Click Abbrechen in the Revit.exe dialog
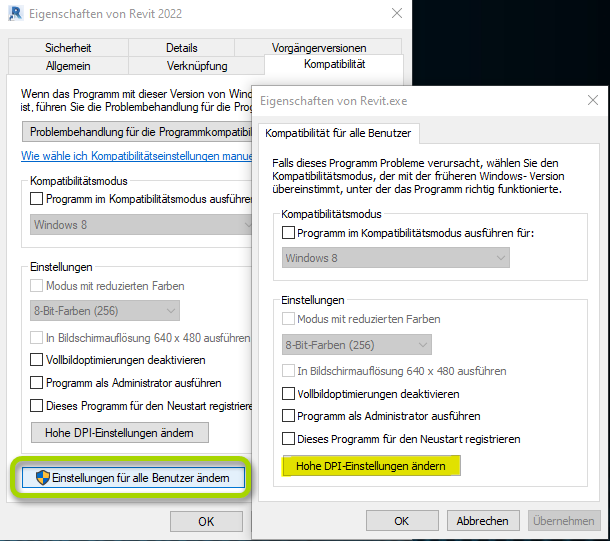The image size is (610, 541). pyautogui.click(x=482, y=521)
